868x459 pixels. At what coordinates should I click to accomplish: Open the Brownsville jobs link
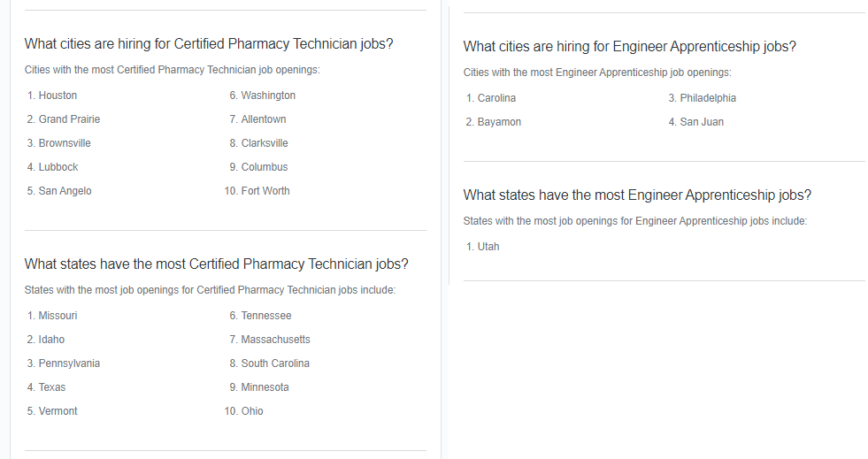coord(65,142)
